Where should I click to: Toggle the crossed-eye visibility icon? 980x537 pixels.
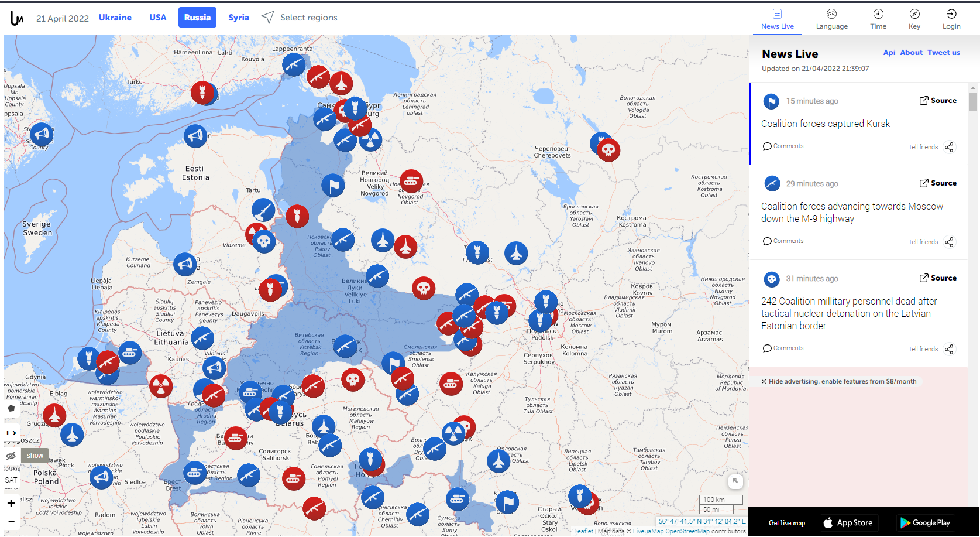pyautogui.click(x=11, y=456)
